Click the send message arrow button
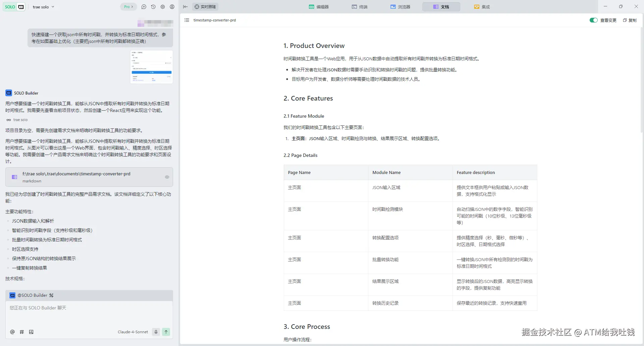Screen dimensions: 644x346 tap(166, 332)
